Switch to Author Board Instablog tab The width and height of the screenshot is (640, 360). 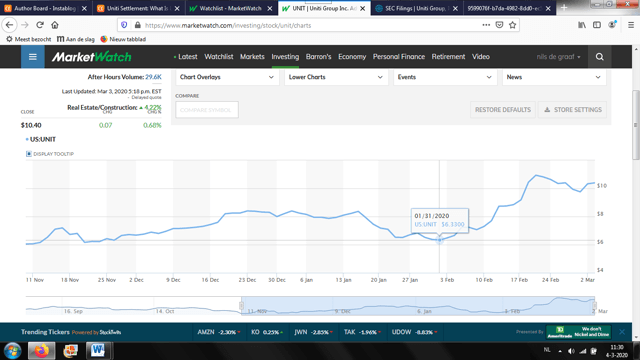click(x=46, y=8)
